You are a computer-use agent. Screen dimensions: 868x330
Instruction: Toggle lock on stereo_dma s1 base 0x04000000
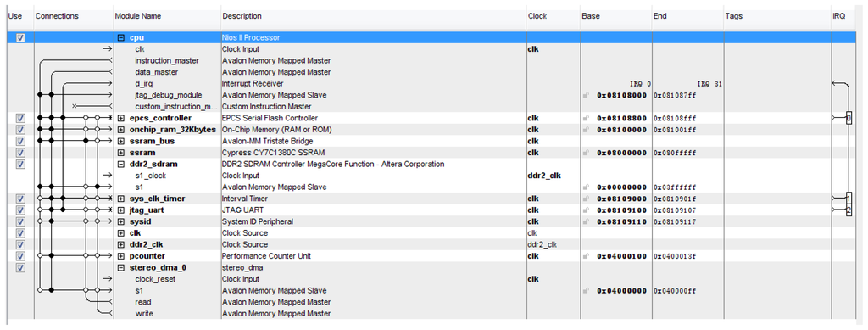click(x=587, y=291)
